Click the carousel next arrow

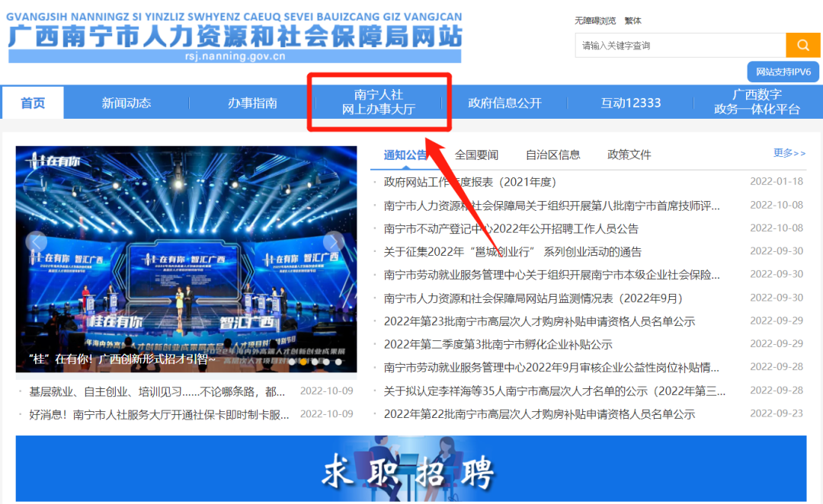click(x=333, y=241)
